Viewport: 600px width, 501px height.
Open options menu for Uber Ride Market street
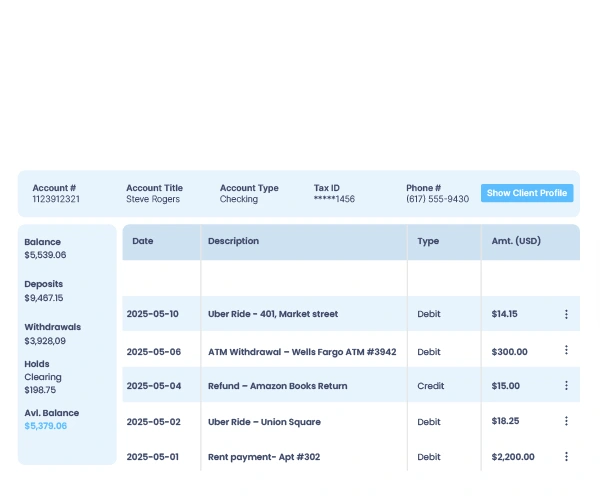[x=566, y=314]
